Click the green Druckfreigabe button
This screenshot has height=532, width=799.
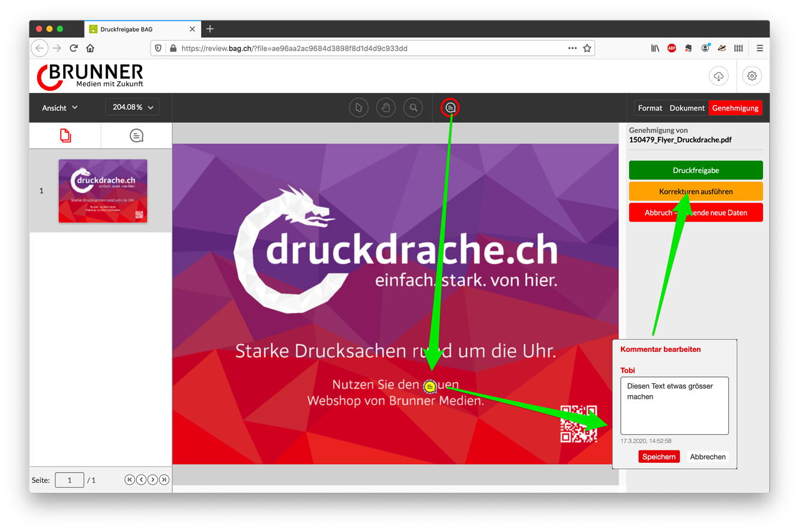[696, 170]
